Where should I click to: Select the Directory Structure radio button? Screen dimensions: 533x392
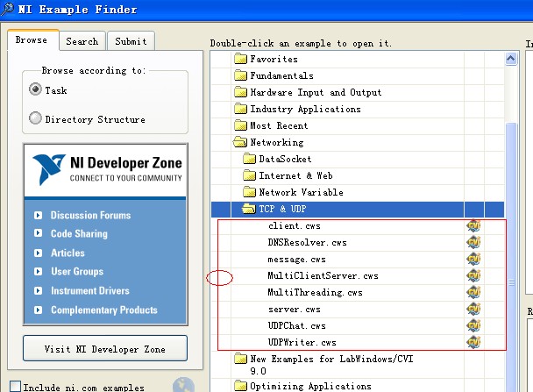coord(35,118)
